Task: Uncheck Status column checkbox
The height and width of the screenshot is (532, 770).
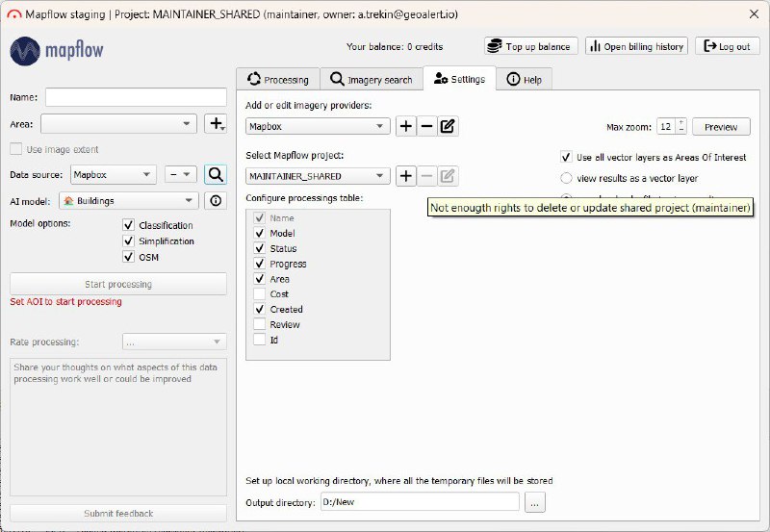Action: pyautogui.click(x=260, y=248)
